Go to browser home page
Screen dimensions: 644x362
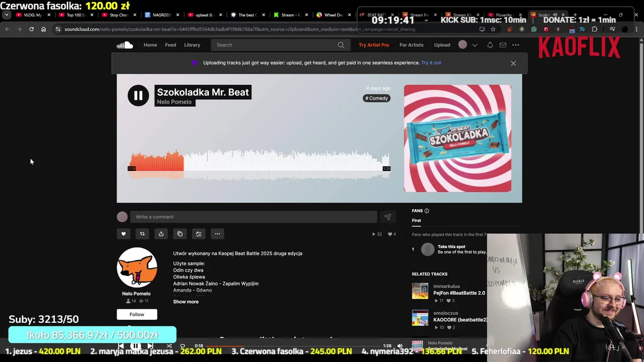click(43, 29)
